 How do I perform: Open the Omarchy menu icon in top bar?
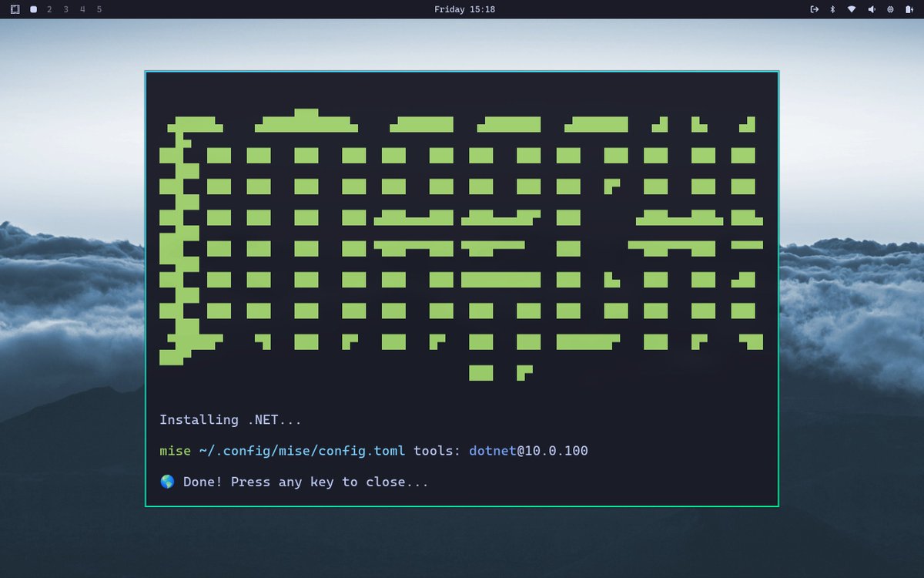point(15,9)
